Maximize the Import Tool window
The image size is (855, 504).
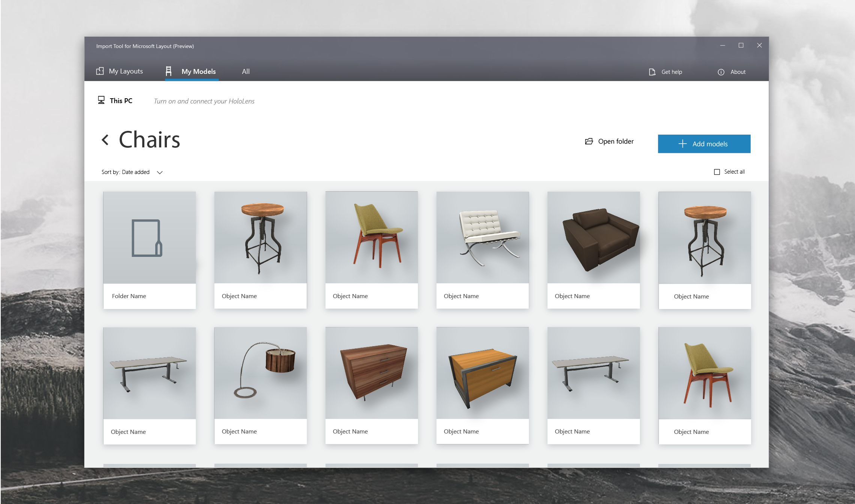741,45
